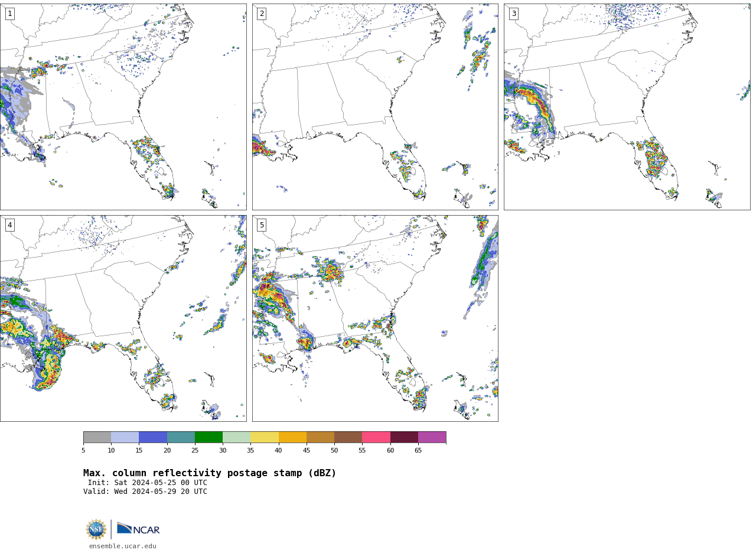Click the colorbar tick label 50
756x553 pixels.
(x=334, y=451)
